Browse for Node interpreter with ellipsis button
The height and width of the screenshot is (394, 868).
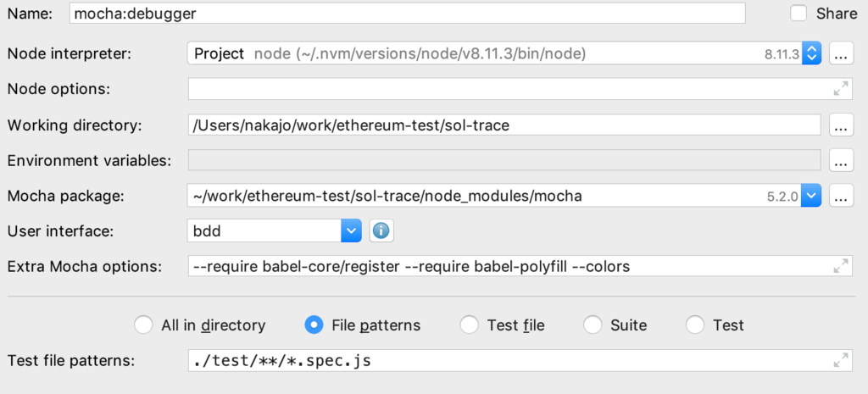click(x=840, y=54)
